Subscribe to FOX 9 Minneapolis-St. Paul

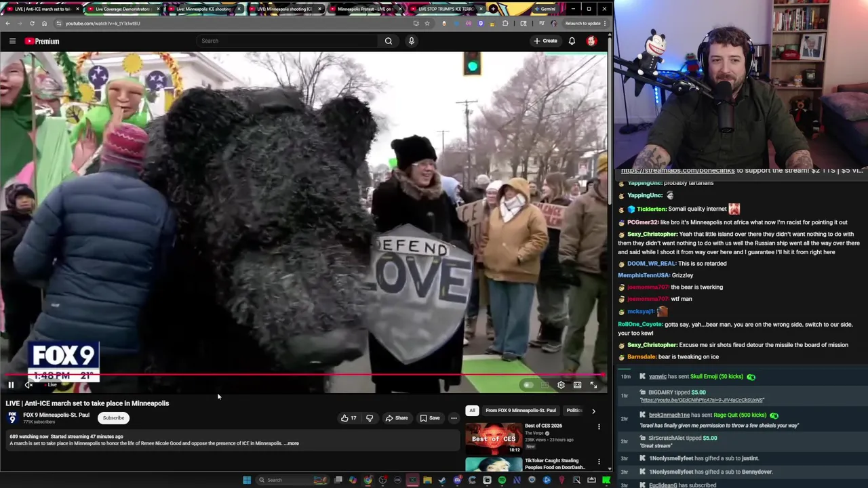coord(113,418)
